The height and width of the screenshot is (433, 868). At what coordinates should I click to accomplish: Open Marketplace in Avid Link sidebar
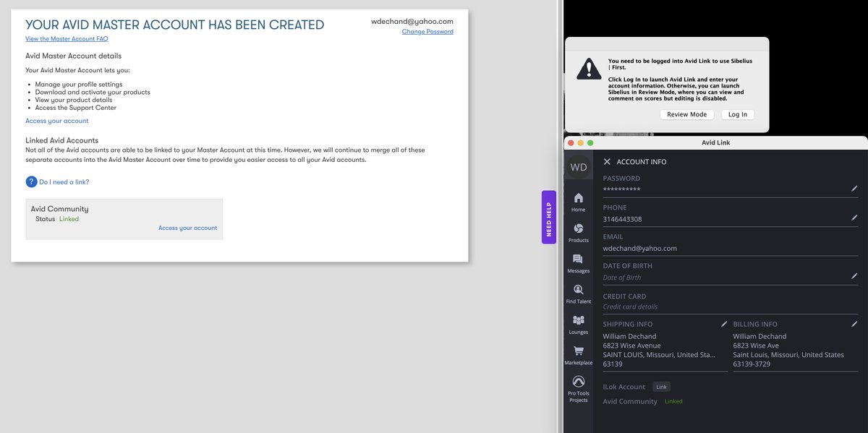[x=578, y=355]
